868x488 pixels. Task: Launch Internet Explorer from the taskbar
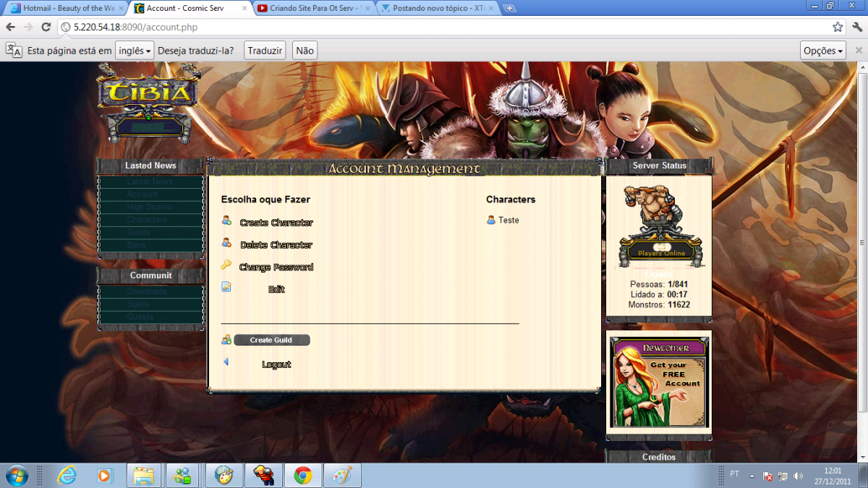[x=67, y=476]
